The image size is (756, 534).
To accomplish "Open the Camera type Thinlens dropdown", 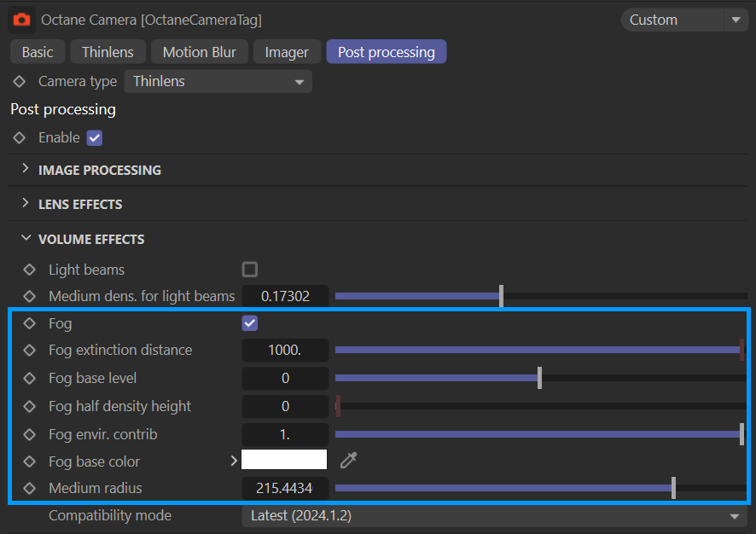I will tap(218, 82).
